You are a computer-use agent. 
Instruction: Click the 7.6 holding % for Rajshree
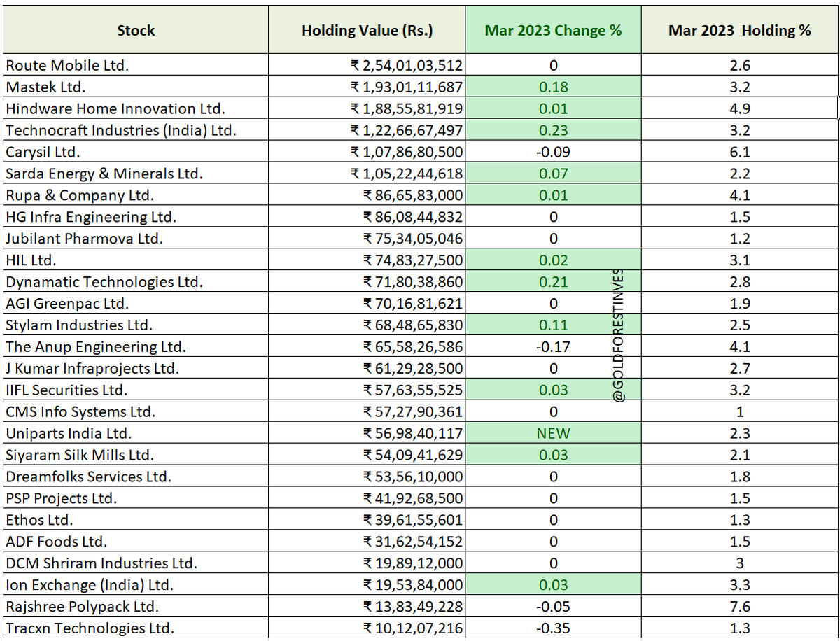(x=740, y=607)
